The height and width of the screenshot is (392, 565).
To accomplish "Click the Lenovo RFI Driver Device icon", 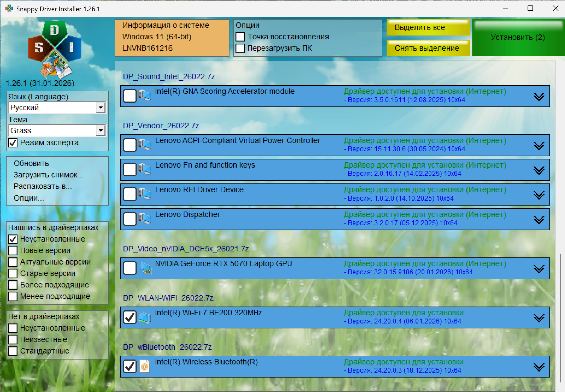I will click(x=145, y=194).
